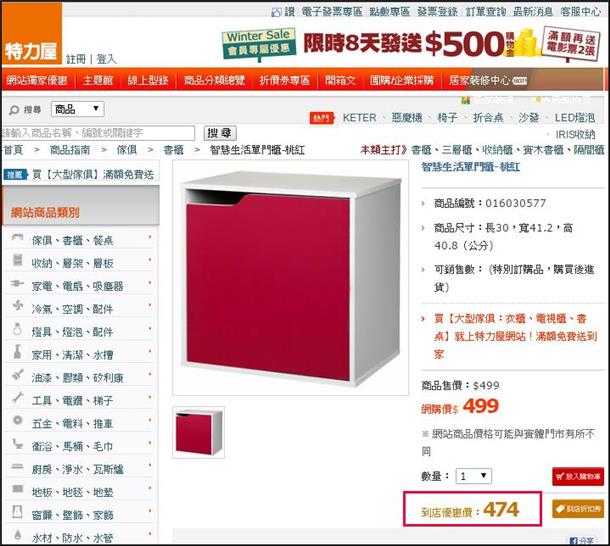Viewport: 610px width, 546px height.
Task: Click the Facebook 分享 share icon
Action: coord(573,541)
